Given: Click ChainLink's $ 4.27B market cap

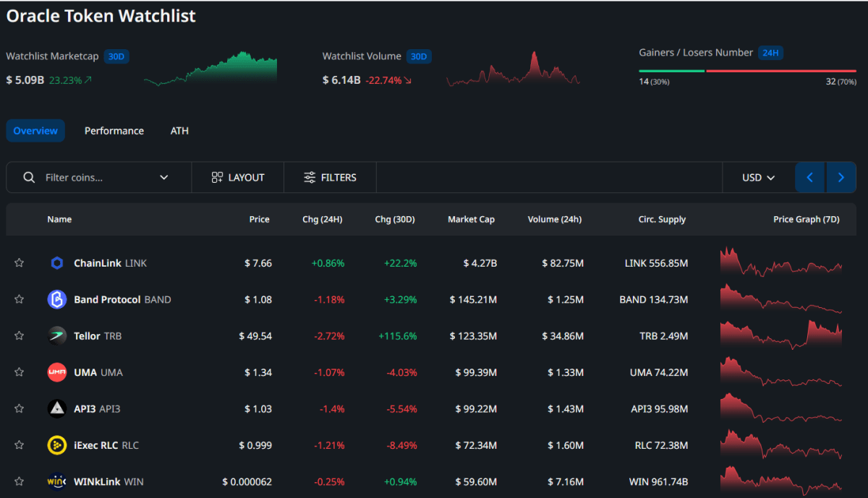Looking at the screenshot, I should [480, 263].
